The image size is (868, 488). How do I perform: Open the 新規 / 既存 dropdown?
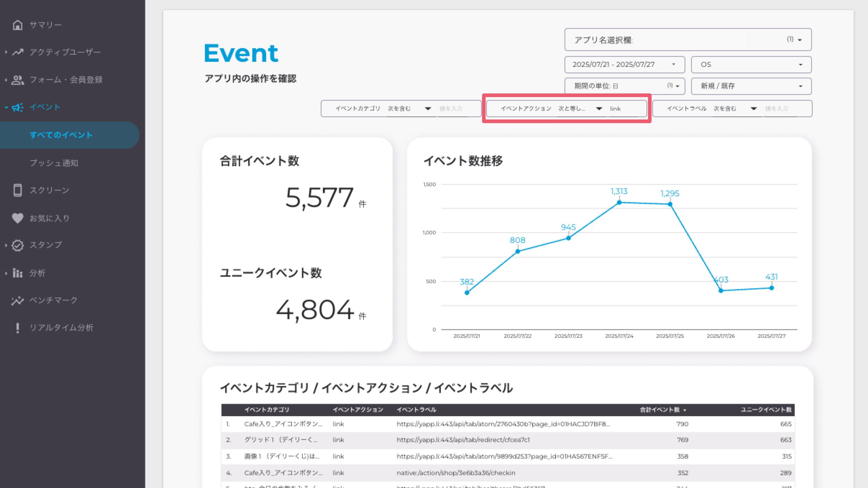click(751, 86)
